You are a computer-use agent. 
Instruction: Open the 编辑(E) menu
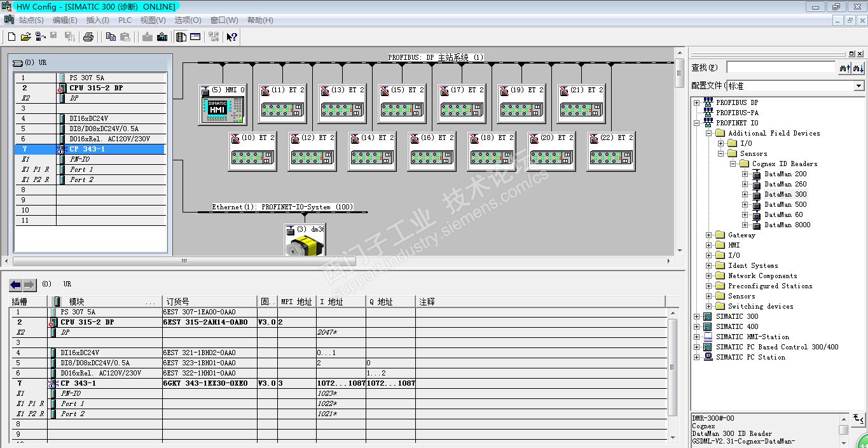pyautogui.click(x=65, y=20)
